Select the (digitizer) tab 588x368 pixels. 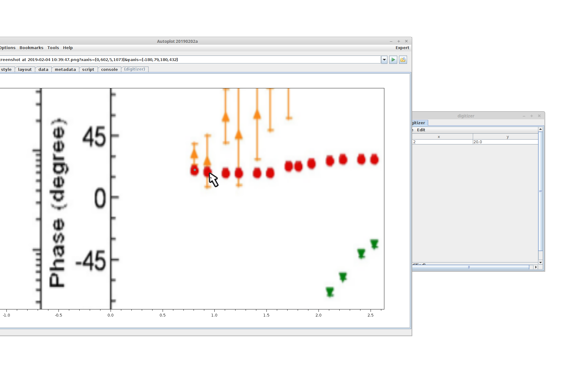[134, 69]
